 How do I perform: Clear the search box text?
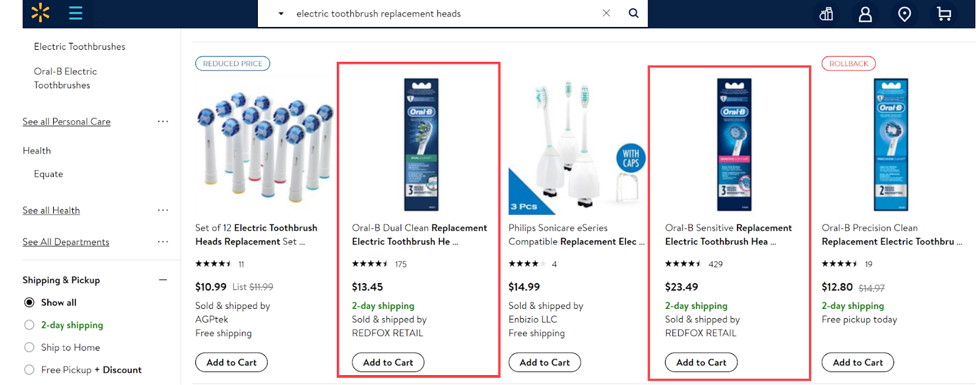[606, 13]
